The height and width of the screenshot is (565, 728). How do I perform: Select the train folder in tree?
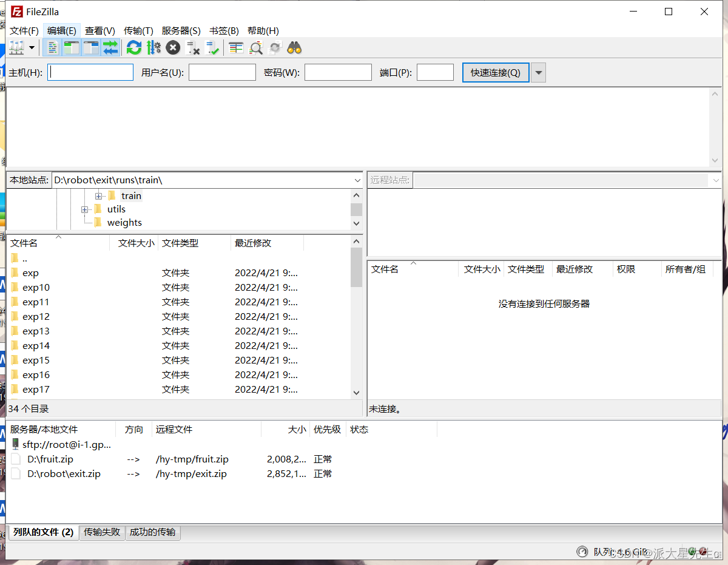131,196
